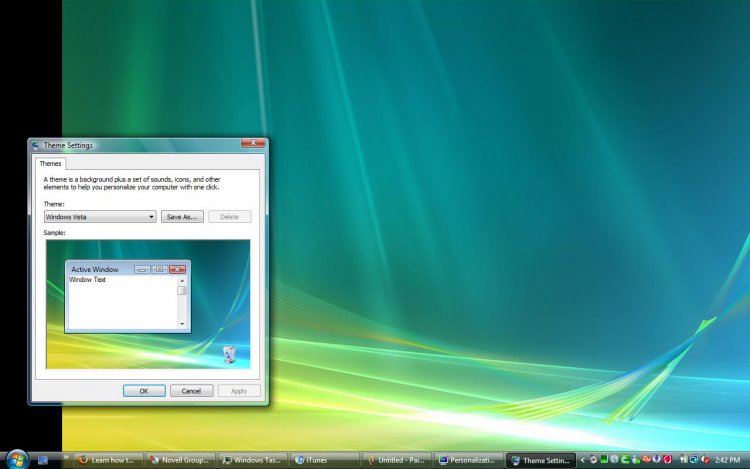Click the gray globe tray icon

(614, 459)
